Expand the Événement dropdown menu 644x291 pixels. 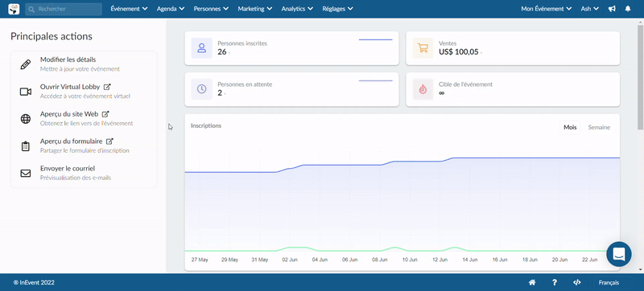[x=129, y=9]
